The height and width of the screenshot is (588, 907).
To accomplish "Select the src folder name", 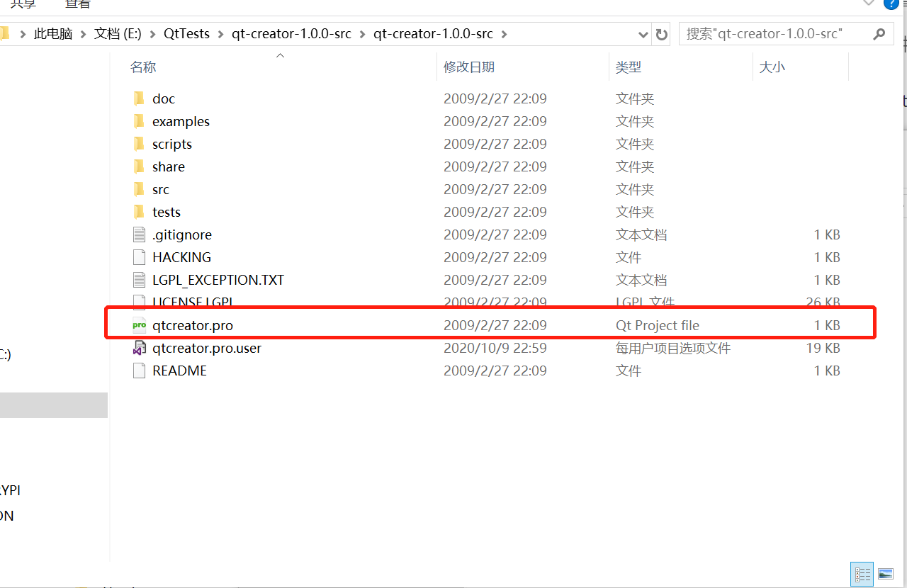I will point(161,189).
